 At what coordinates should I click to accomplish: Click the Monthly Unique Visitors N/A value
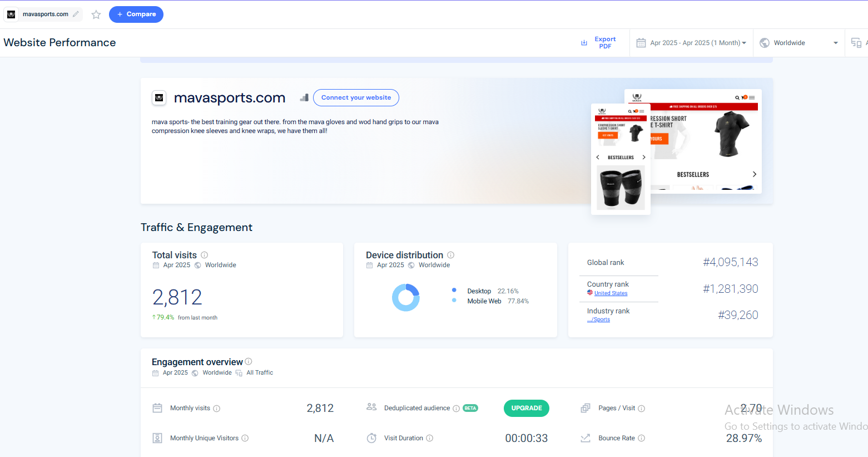point(324,438)
